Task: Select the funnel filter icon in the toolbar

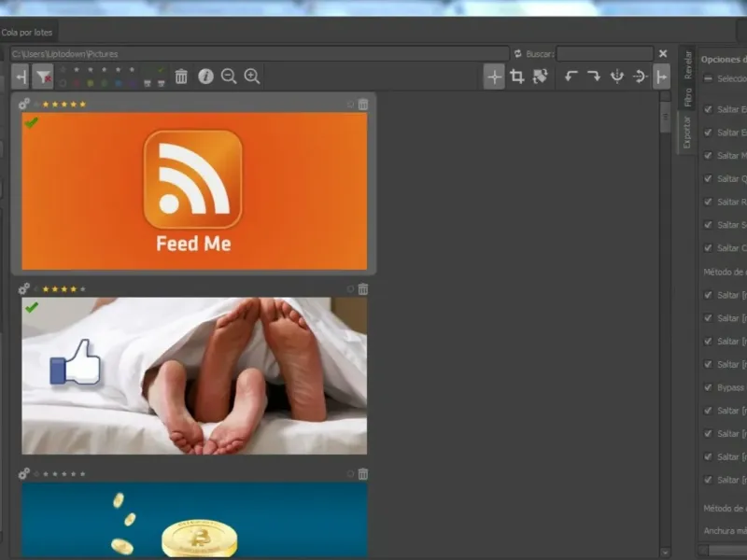Action: tap(43, 77)
